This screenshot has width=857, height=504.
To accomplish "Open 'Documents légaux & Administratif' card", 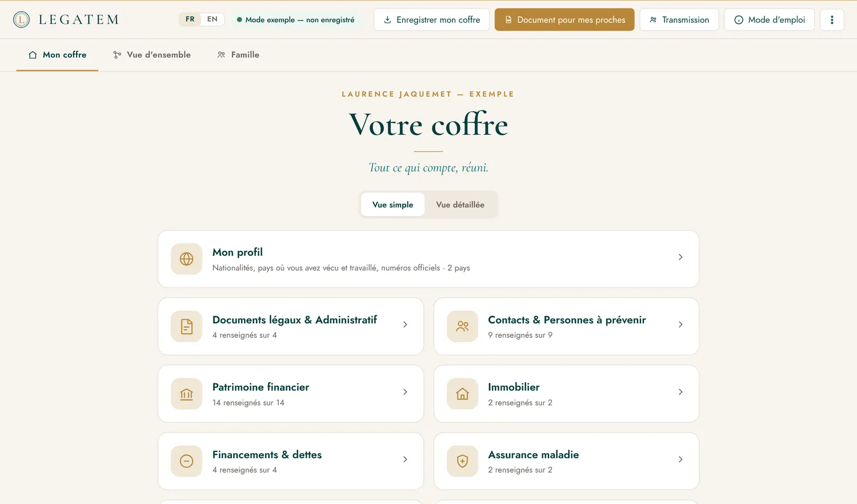I will pyautogui.click(x=291, y=326).
